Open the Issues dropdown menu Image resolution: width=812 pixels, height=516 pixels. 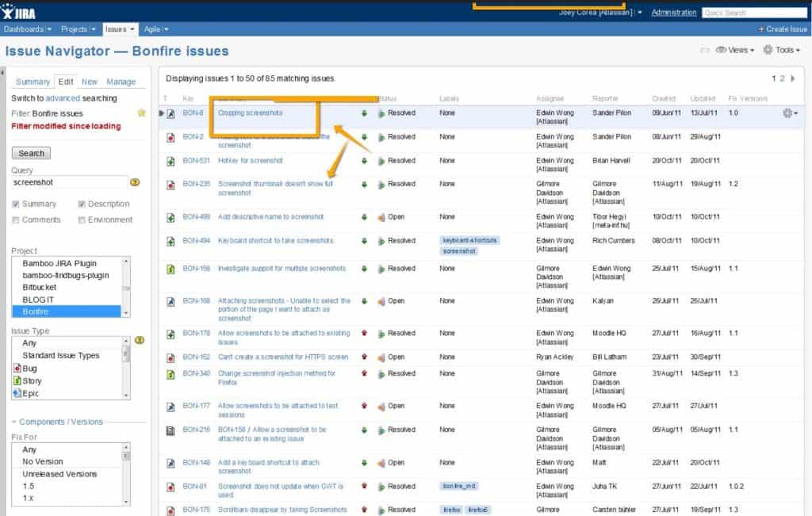pos(121,29)
